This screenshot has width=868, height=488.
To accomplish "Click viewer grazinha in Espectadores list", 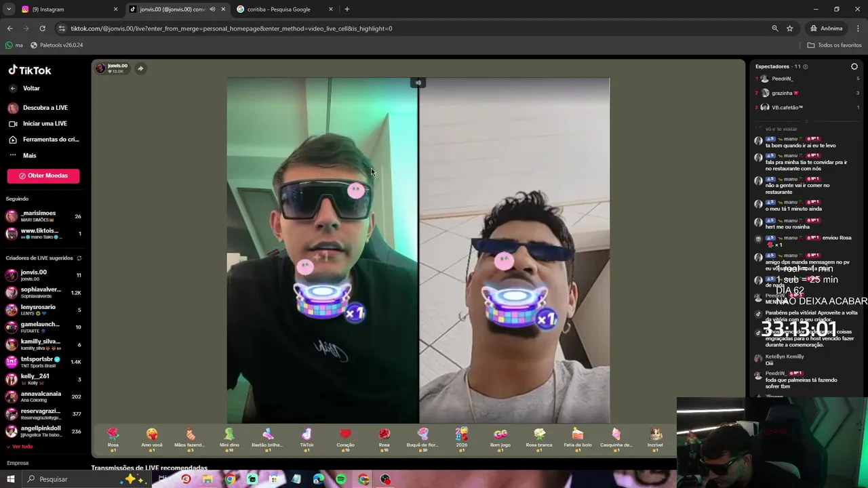I will 782,94.
